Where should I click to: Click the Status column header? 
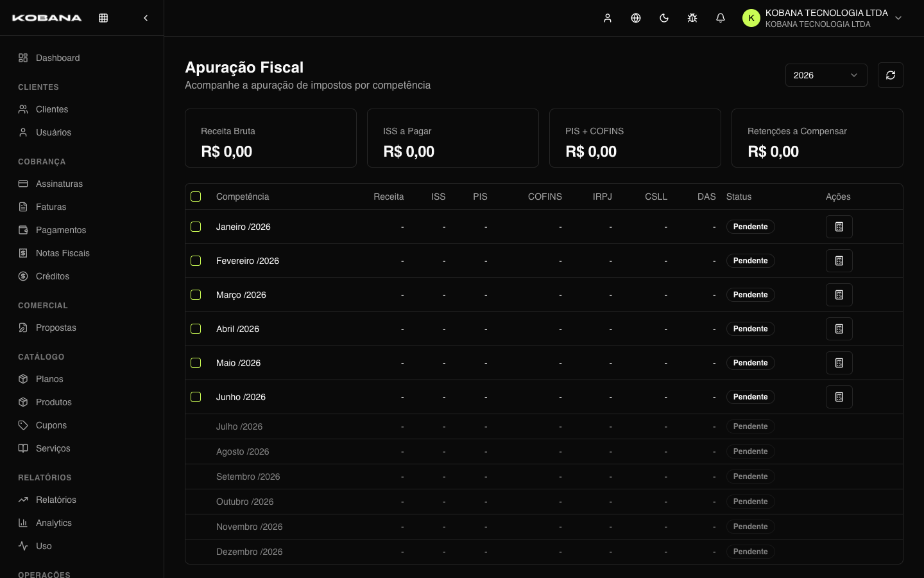click(739, 197)
